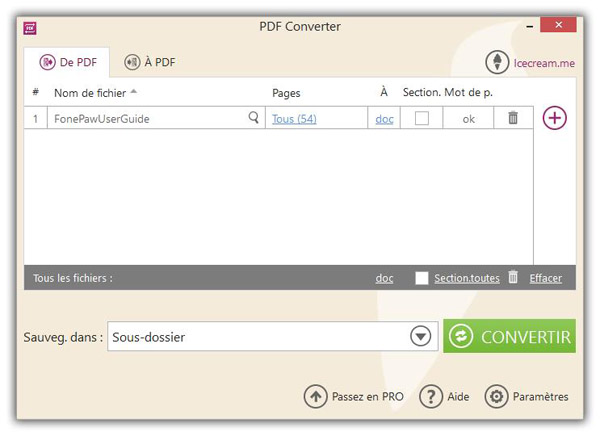Preview FonePawUserGuide with the magnifier icon
Viewport: 600px width, 436px height.
coord(253,118)
